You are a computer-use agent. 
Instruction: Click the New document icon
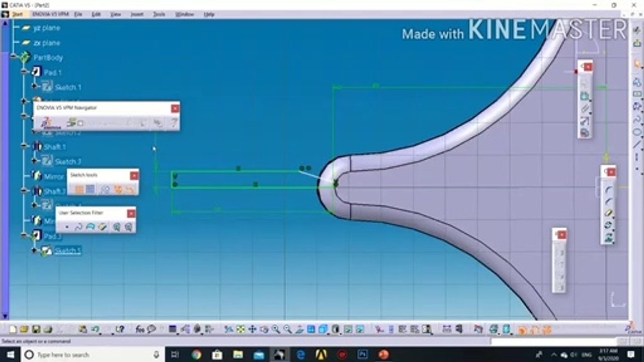point(13,329)
